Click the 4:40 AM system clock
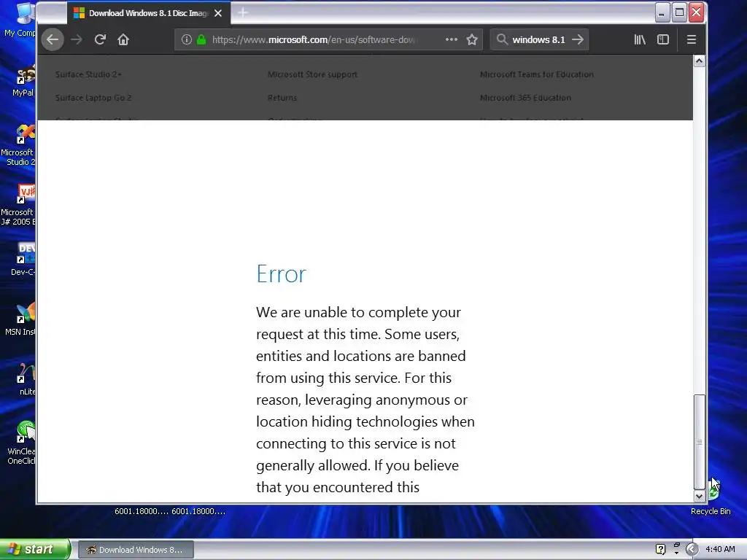 [x=720, y=549]
